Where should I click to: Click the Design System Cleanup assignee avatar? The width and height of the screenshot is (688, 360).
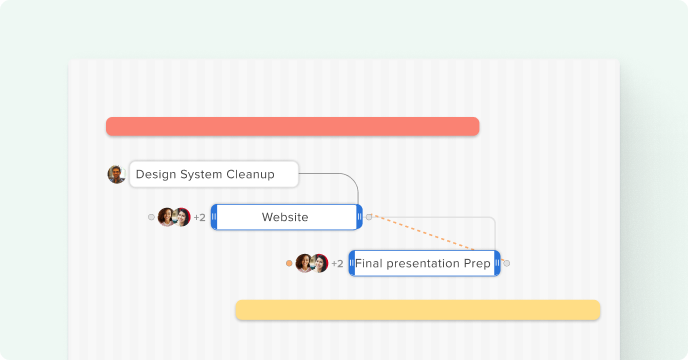point(117,174)
